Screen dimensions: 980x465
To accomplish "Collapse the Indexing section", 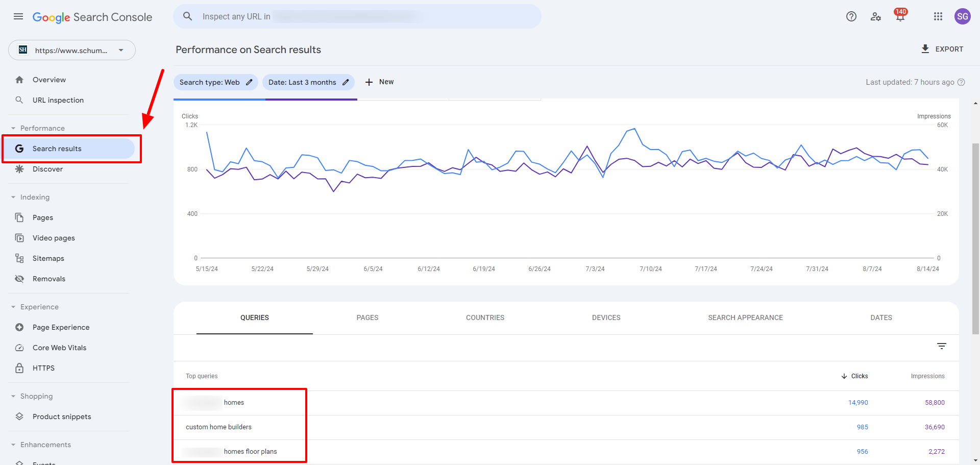I will [13, 197].
